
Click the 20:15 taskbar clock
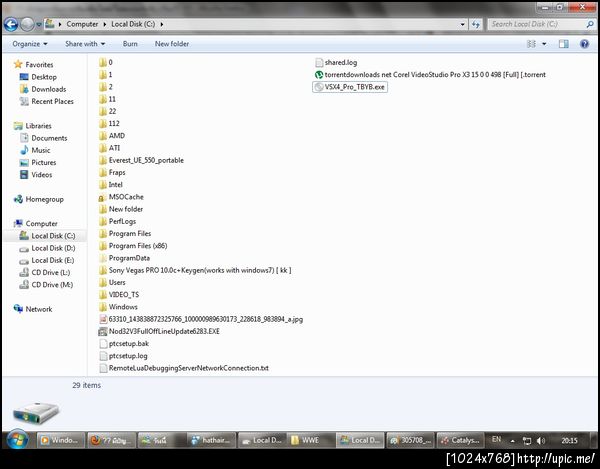coord(569,440)
